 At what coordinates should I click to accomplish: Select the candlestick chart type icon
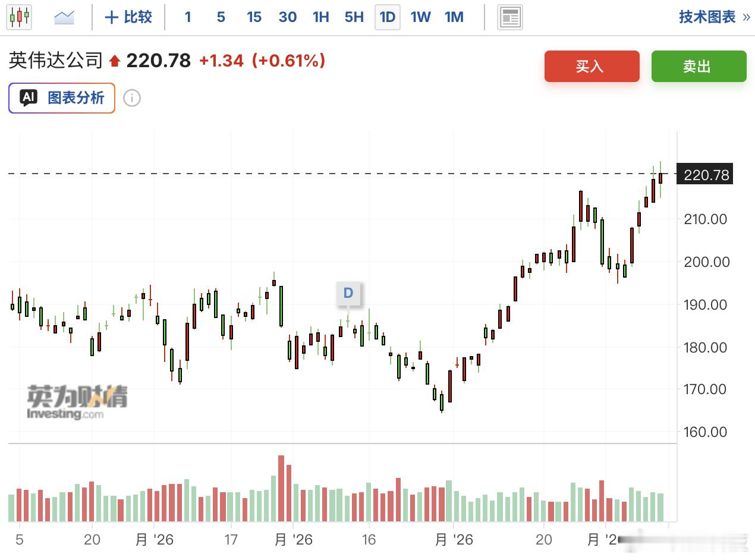pos(19,17)
